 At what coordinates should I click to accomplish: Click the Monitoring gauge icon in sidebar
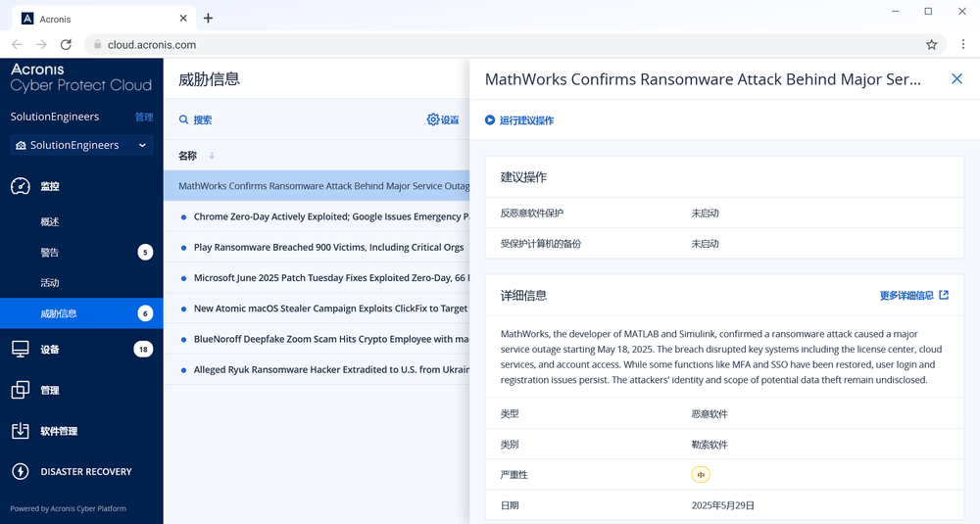[21, 185]
